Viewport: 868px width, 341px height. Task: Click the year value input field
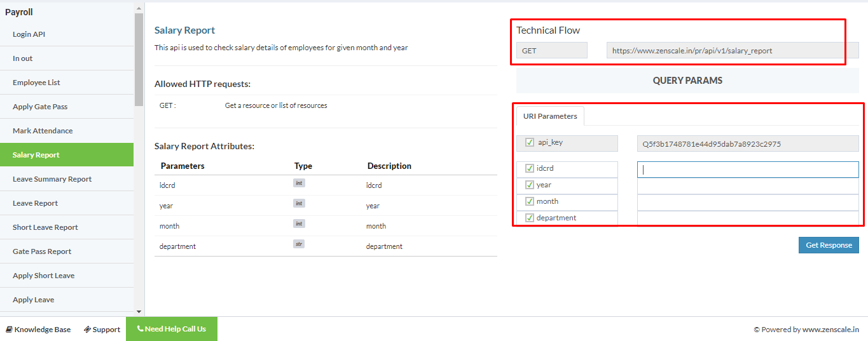[748, 186]
